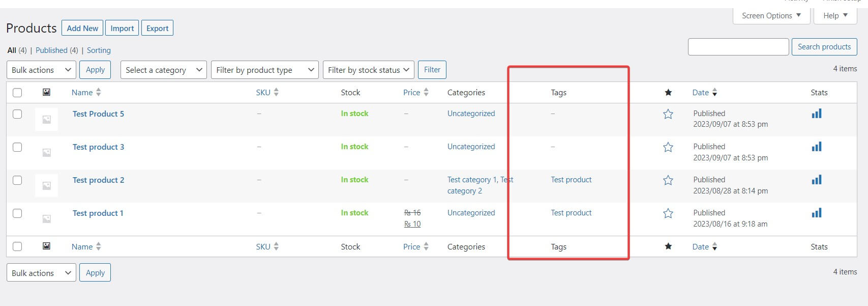Image resolution: width=868 pixels, height=306 pixels.
Task: Open Test category 1 link
Action: (x=472, y=180)
